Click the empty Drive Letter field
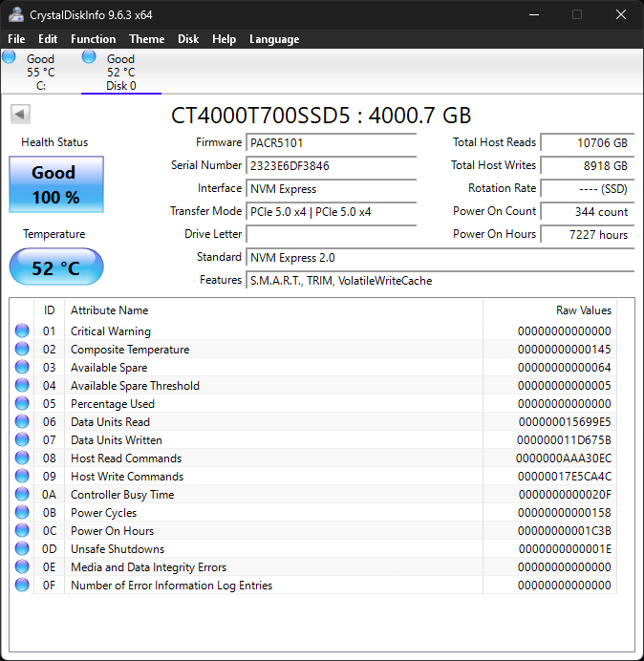The width and height of the screenshot is (644, 661). pos(331,234)
